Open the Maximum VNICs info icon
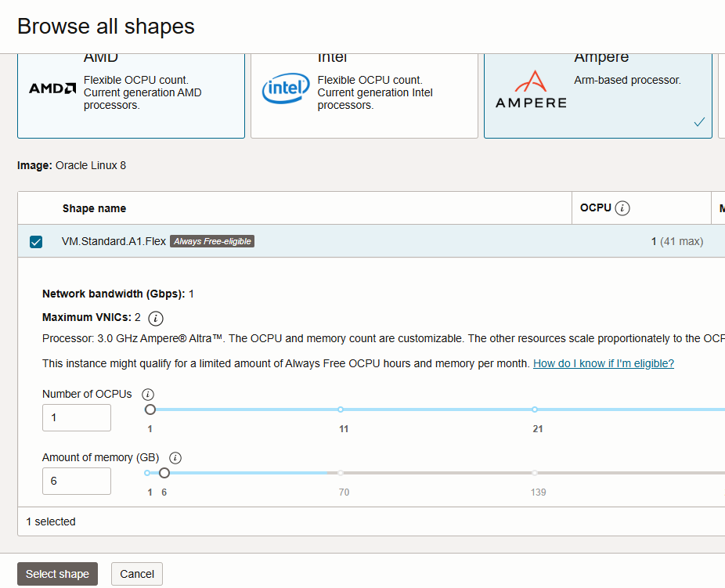725x588 pixels. 156,318
